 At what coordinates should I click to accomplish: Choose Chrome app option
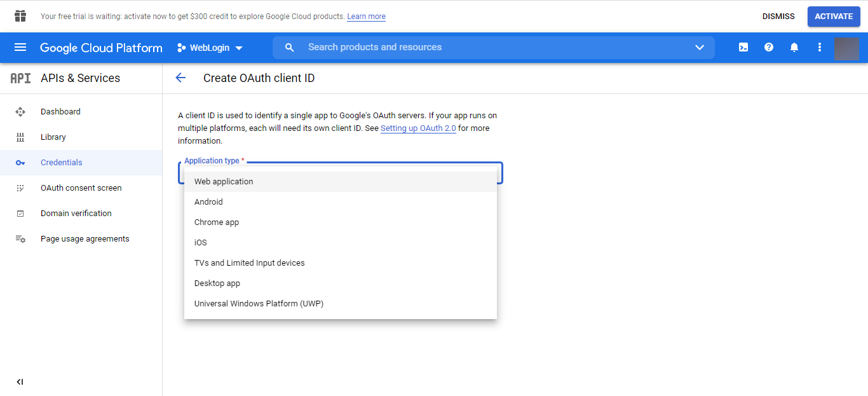pyautogui.click(x=341, y=222)
